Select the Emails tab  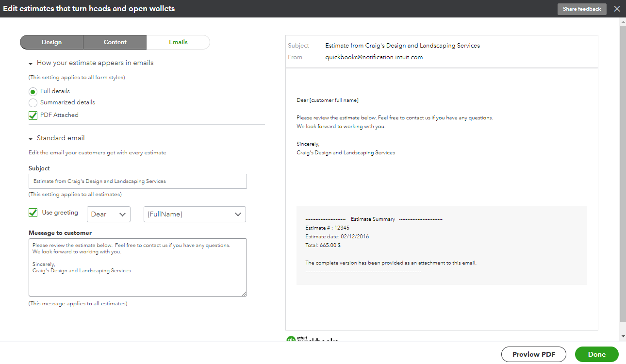pyautogui.click(x=178, y=42)
